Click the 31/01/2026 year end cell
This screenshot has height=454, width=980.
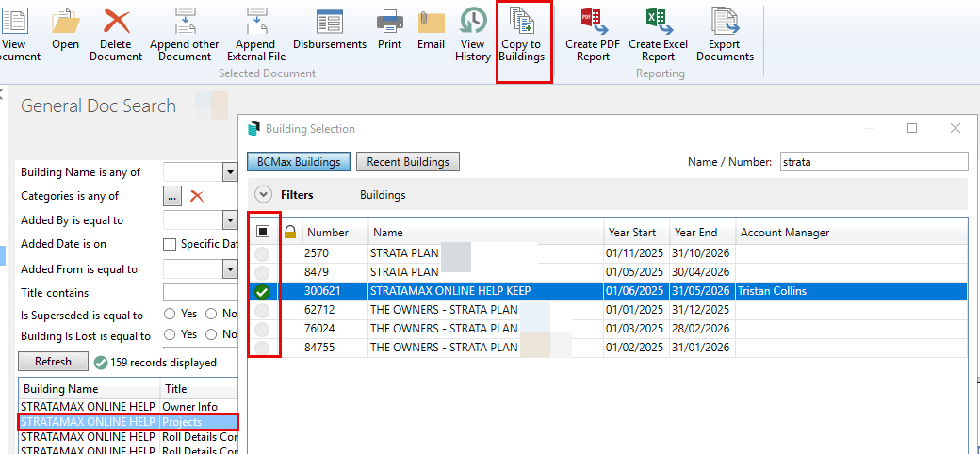tap(703, 348)
